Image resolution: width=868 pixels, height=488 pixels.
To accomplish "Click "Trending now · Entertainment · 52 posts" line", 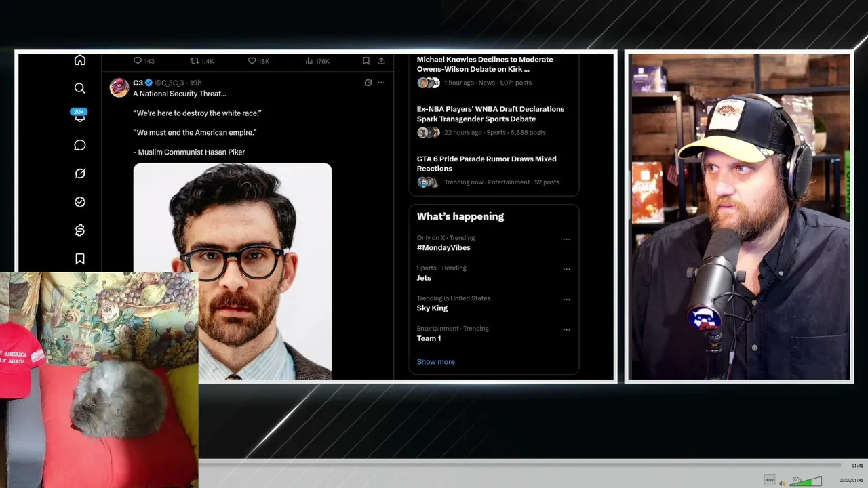I will click(502, 182).
